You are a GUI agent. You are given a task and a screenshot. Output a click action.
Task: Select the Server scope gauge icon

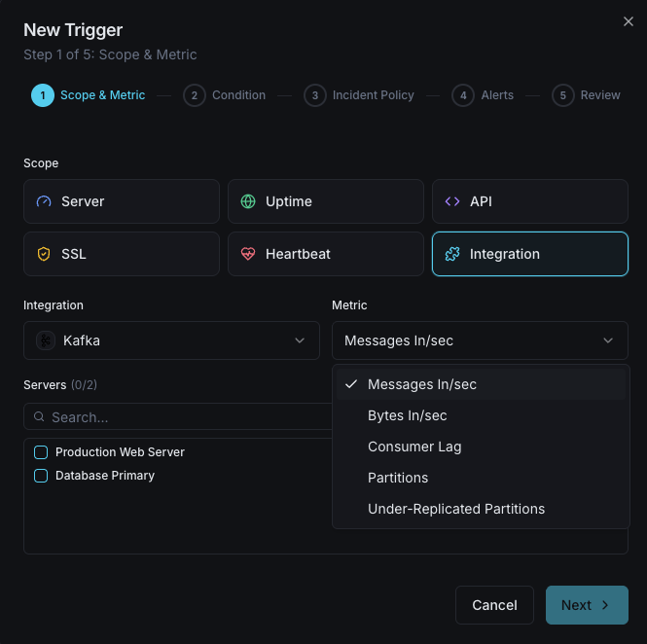[x=44, y=201]
